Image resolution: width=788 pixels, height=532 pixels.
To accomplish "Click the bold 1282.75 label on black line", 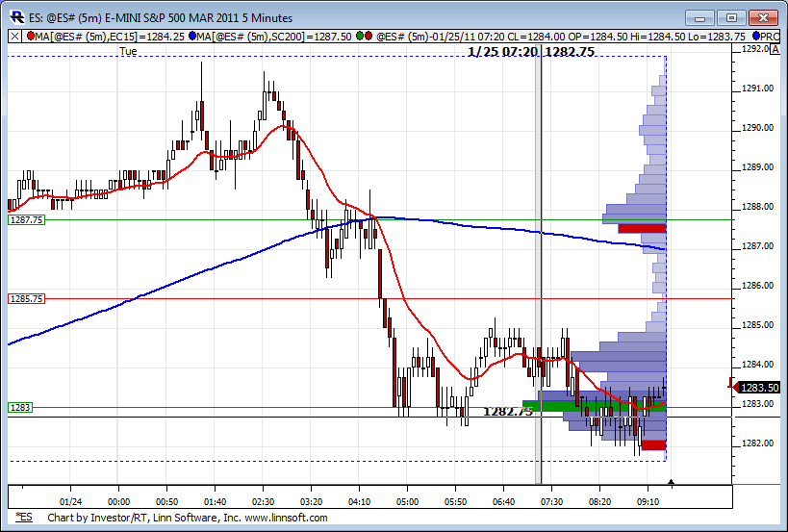I will click(508, 411).
